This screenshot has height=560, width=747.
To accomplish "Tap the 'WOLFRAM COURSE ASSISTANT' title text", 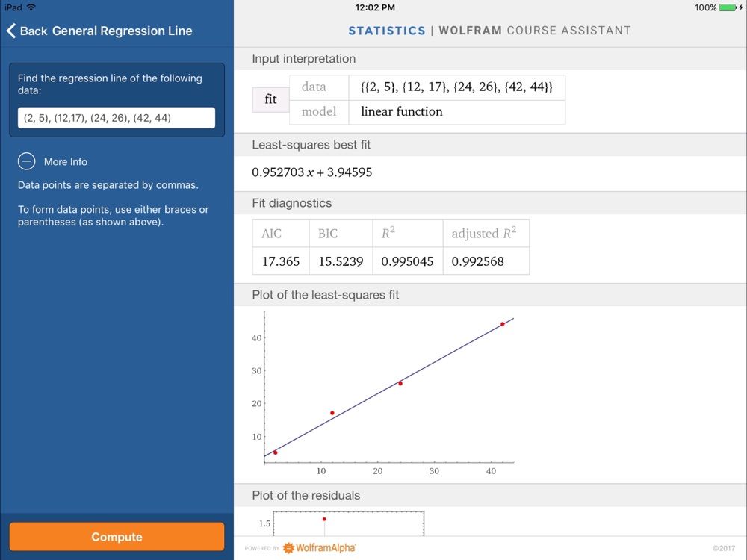I will 535,31.
